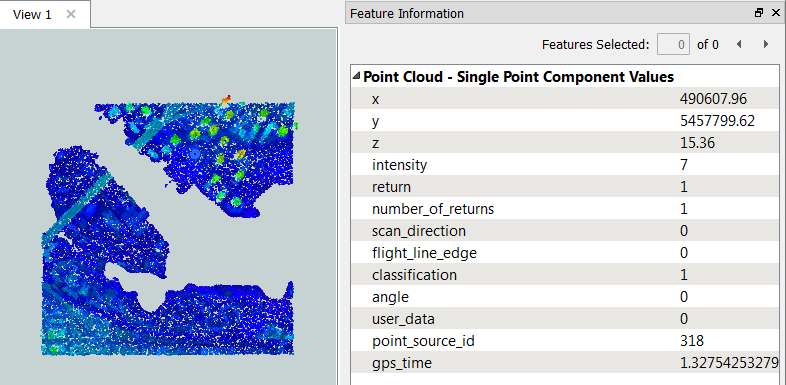Go to previous selected feature arrow
The image size is (786, 385).
pyautogui.click(x=739, y=45)
